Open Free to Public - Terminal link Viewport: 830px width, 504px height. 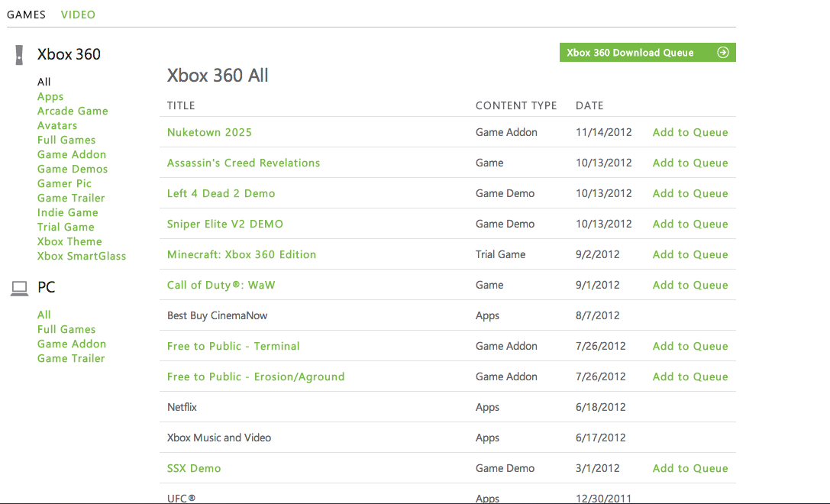[x=233, y=347]
